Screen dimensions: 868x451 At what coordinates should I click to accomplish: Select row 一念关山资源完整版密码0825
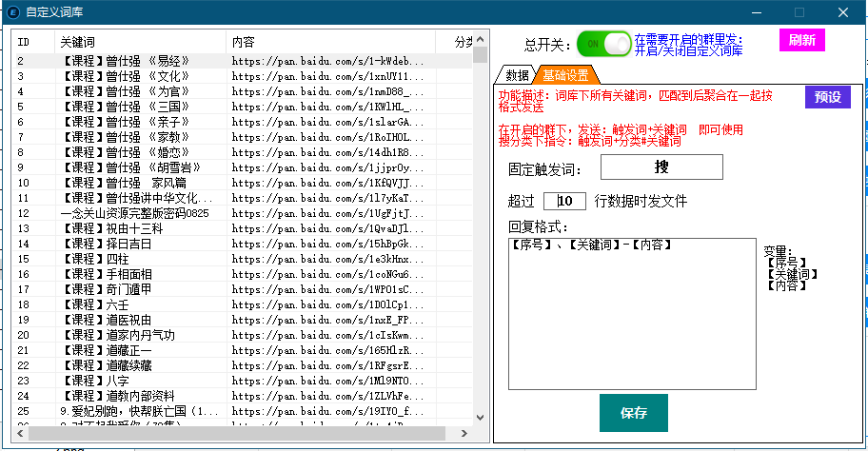point(243,213)
